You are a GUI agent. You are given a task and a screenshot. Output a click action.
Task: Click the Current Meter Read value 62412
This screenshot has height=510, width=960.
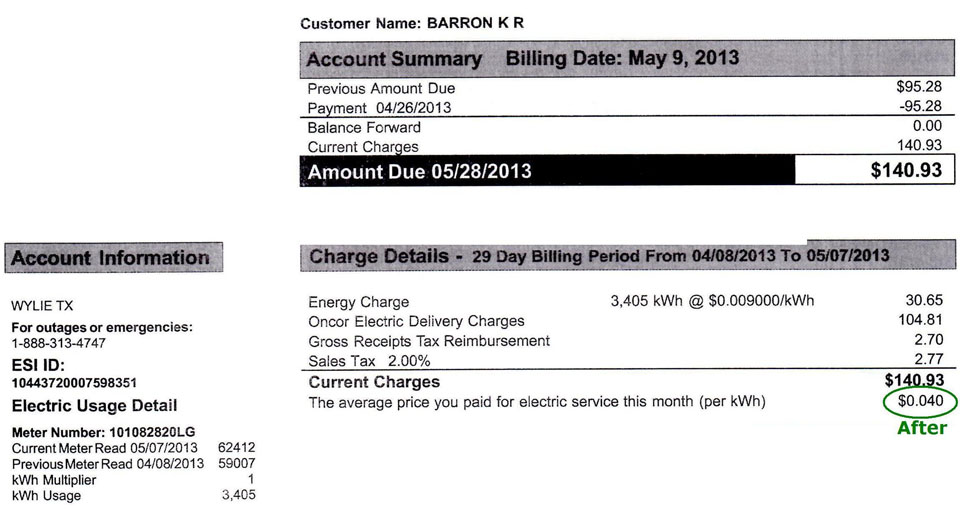(236, 448)
